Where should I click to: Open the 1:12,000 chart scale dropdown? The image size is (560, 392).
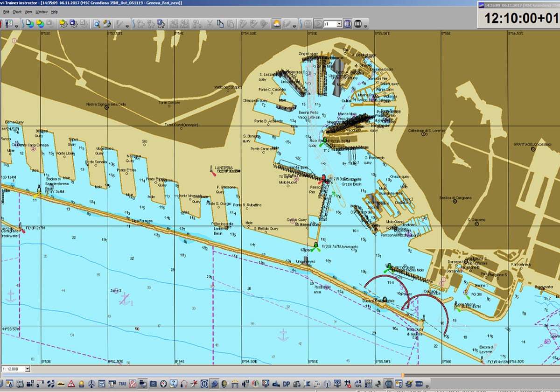(27, 369)
